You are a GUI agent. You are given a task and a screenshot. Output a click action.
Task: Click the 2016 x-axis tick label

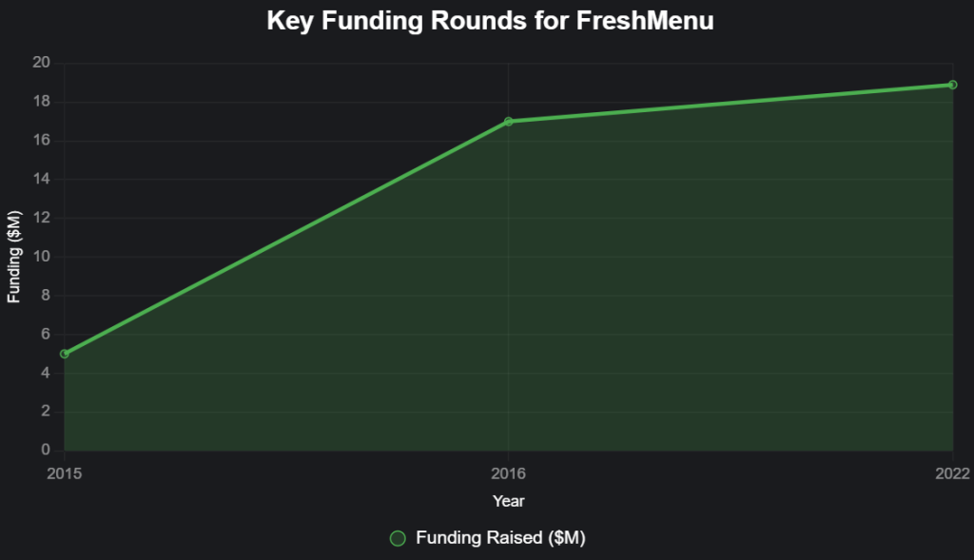click(509, 473)
